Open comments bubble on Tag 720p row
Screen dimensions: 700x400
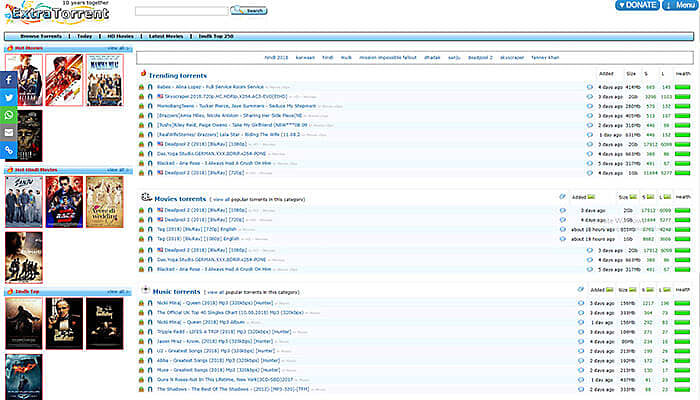click(562, 229)
